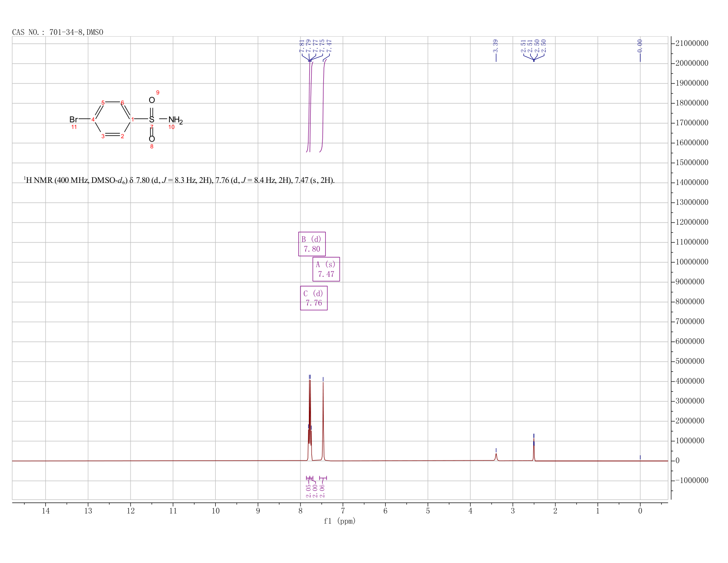Click the water peak near 3.39 ppm

[x=496, y=457]
